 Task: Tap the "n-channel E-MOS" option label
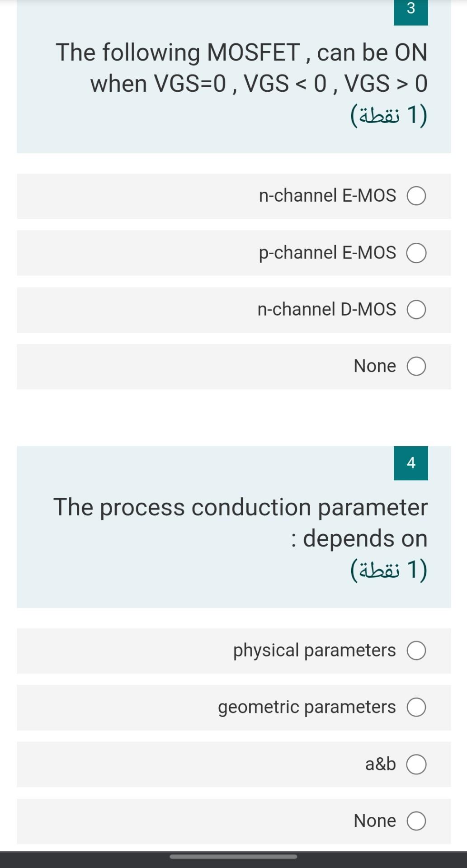pyautogui.click(x=327, y=196)
